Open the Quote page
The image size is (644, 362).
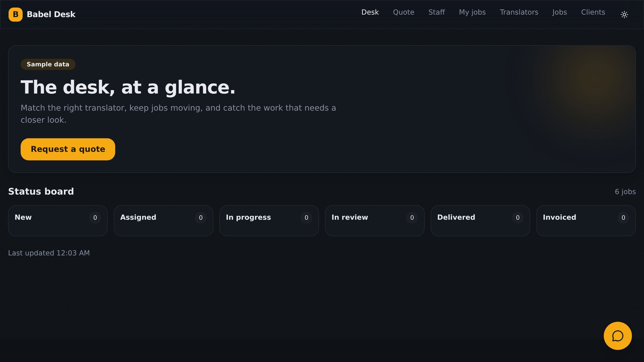(x=404, y=12)
